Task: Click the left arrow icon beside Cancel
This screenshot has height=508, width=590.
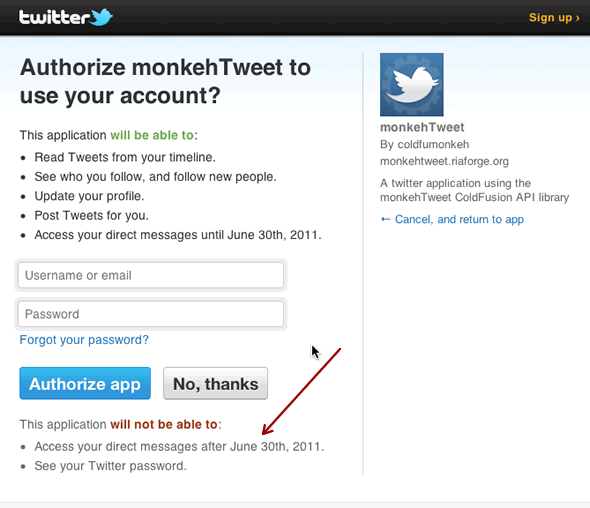Action: coord(385,219)
